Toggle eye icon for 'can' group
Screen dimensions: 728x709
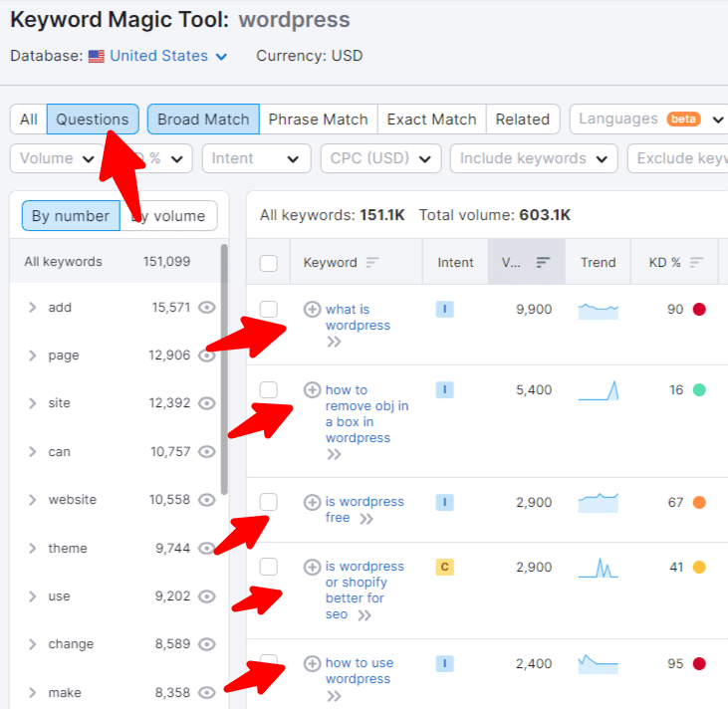pos(206,452)
